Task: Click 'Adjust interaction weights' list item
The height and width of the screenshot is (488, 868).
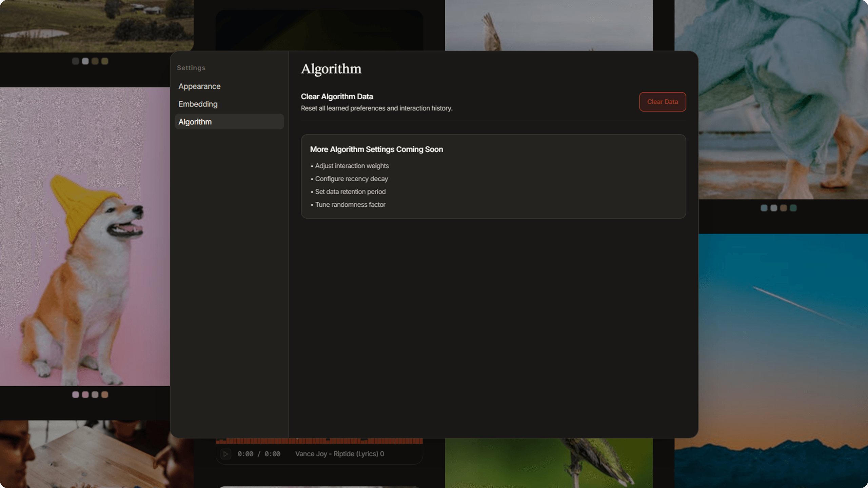Action: 352,166
